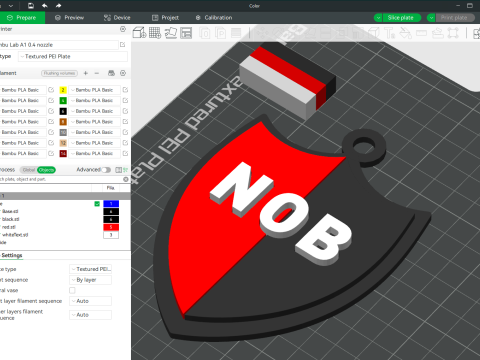This screenshot has height=360, width=480.
Task: Select red.stl in the object list
Action: (x=9, y=227)
